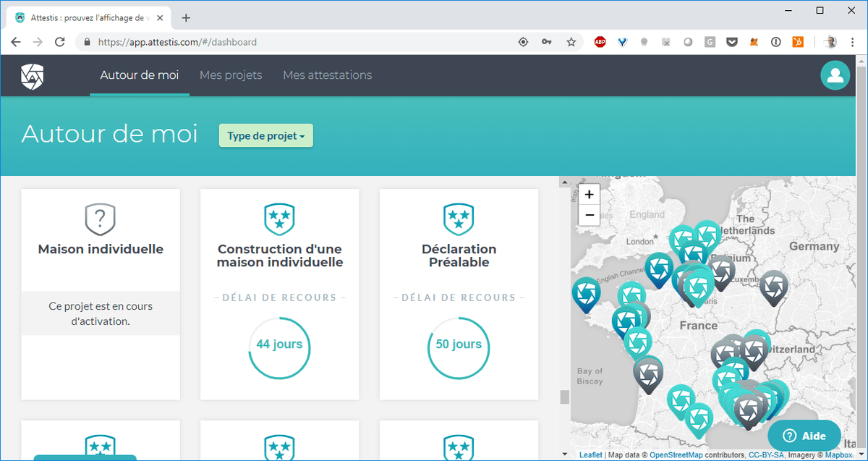
Task: Click the map zoom in plus button
Action: tap(589, 195)
